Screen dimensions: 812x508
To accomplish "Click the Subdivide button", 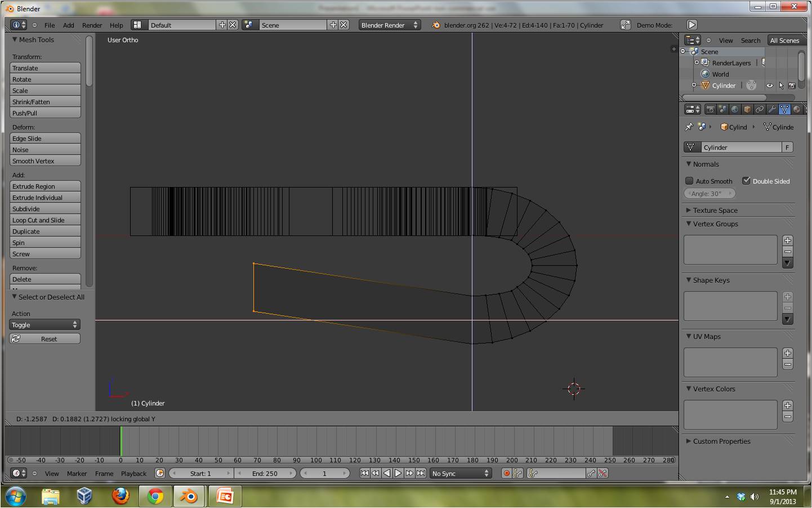I will point(45,208).
